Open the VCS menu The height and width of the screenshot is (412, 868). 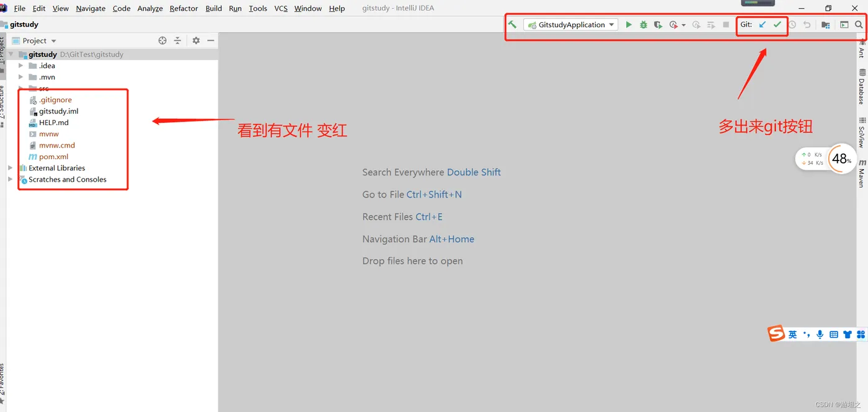pyautogui.click(x=281, y=8)
